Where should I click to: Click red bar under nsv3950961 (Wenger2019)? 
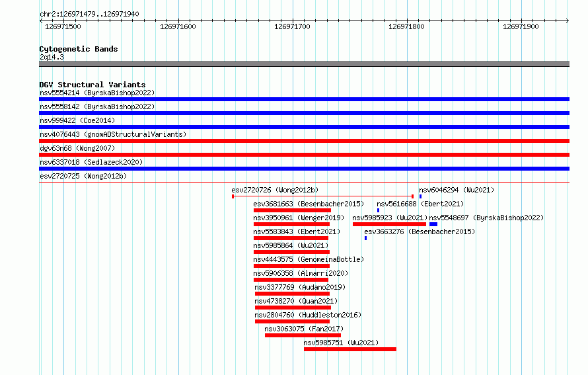(292, 224)
